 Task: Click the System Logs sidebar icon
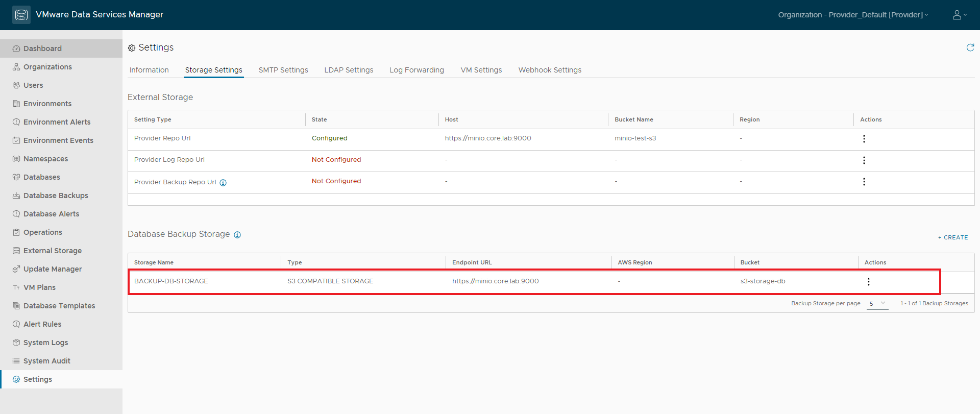point(16,343)
